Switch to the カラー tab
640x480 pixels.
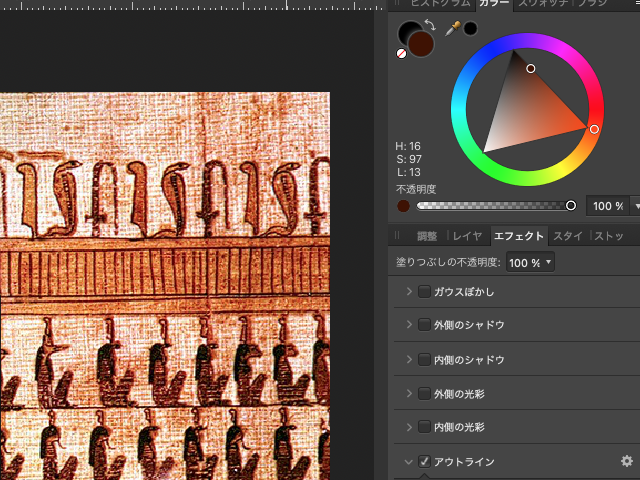[x=494, y=3]
